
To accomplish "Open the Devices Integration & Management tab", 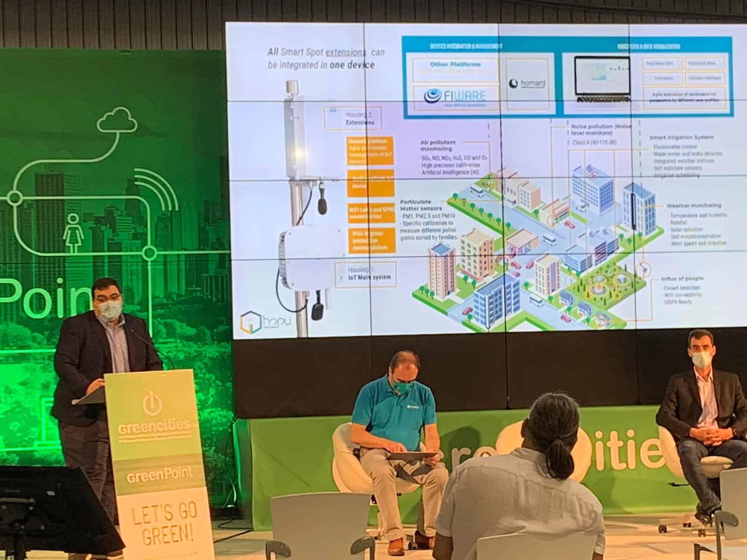I will pos(466,46).
